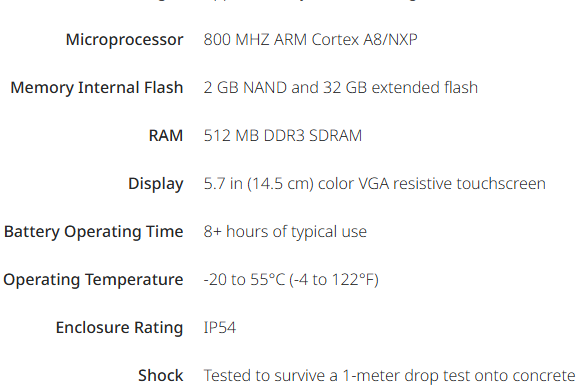The width and height of the screenshot is (579, 392).
Task: Click the Shock label
Action: [x=160, y=375]
